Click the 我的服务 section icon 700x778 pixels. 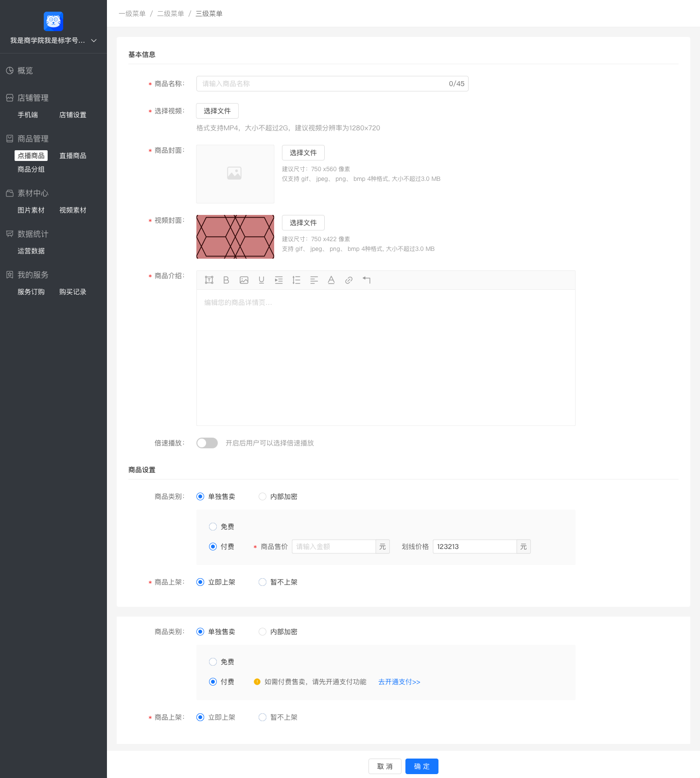(10, 275)
